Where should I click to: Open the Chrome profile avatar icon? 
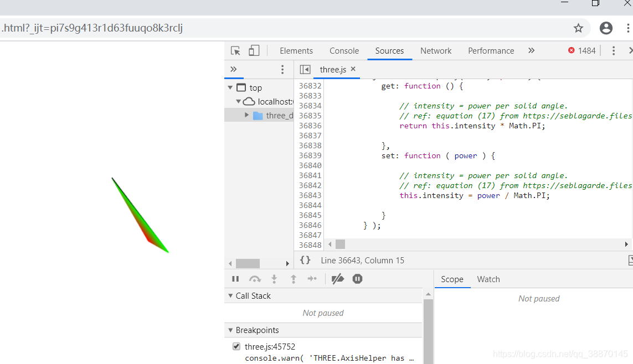pos(606,28)
